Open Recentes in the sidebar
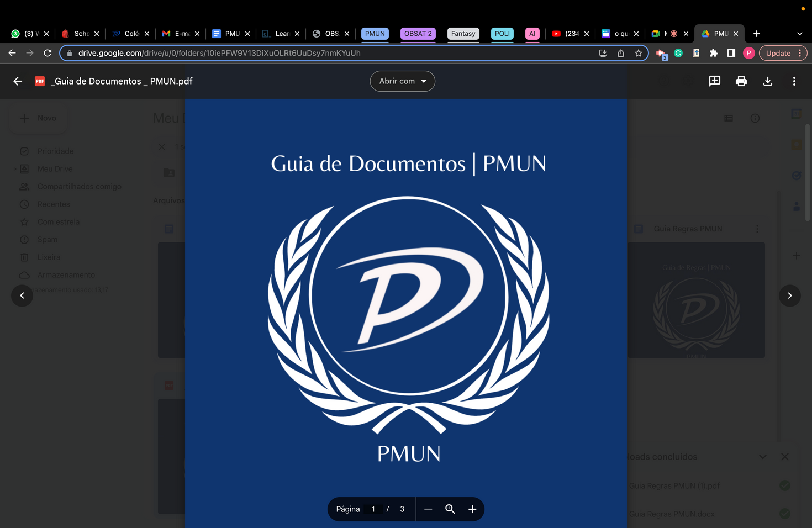The image size is (812, 528). pyautogui.click(x=54, y=204)
